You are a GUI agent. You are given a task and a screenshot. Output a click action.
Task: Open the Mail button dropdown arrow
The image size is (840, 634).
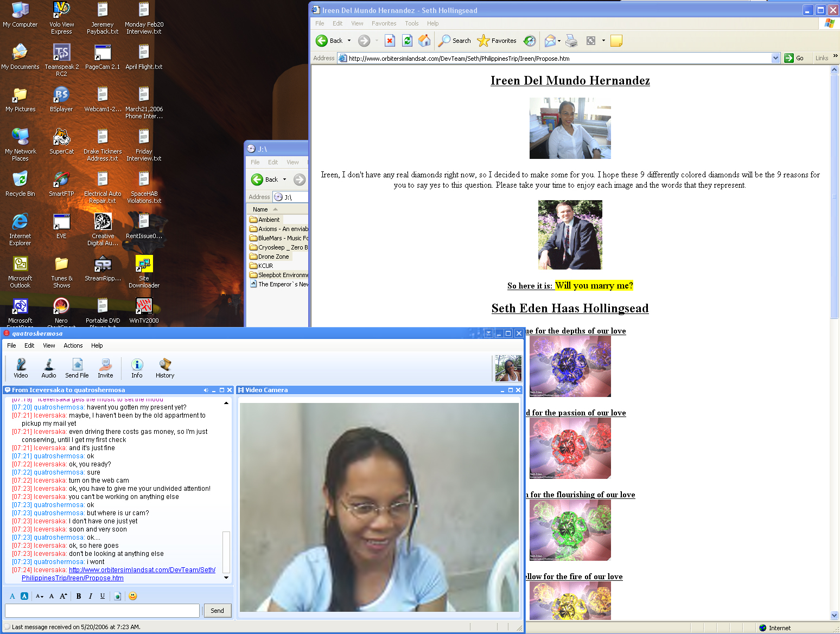(x=559, y=41)
